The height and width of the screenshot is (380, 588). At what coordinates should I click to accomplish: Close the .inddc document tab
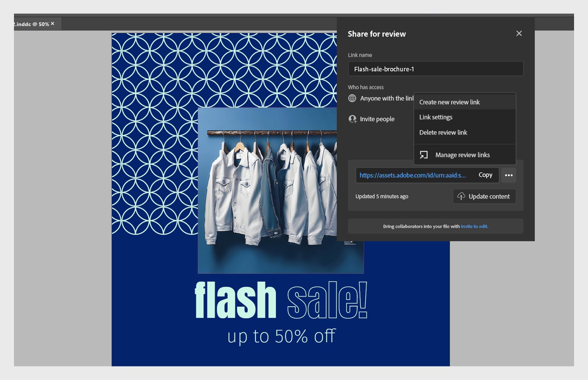click(x=52, y=24)
